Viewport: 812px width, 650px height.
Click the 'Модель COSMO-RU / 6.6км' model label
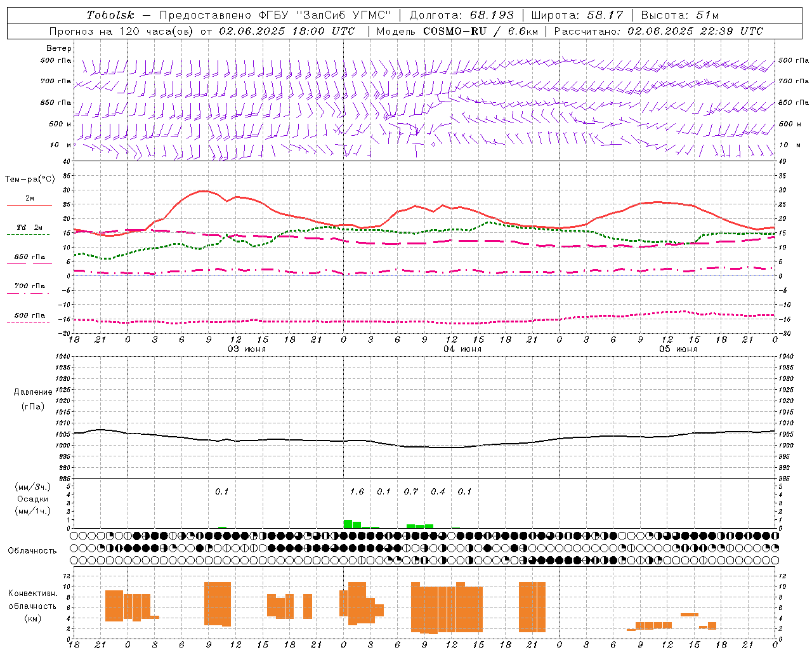(457, 31)
